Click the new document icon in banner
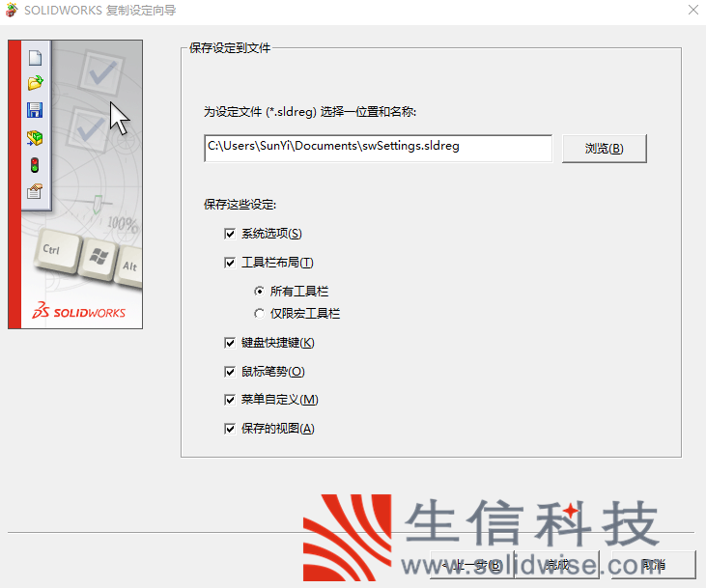The height and width of the screenshot is (588, 706). (35, 57)
